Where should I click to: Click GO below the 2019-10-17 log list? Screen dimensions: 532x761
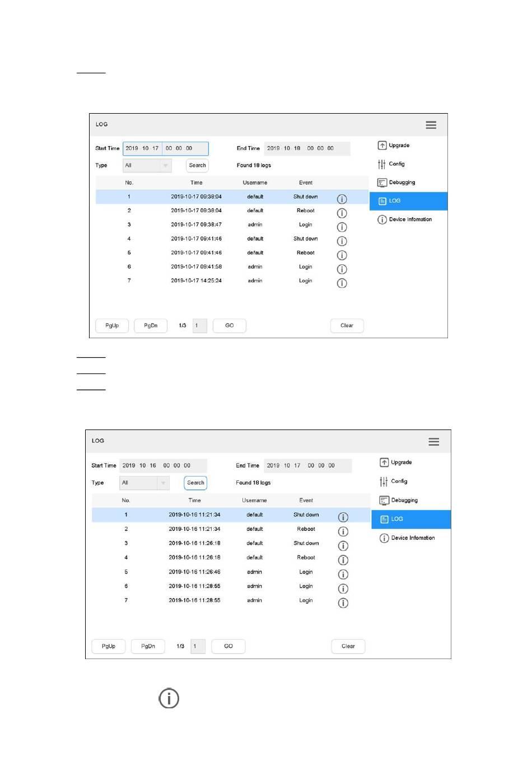pyautogui.click(x=230, y=326)
